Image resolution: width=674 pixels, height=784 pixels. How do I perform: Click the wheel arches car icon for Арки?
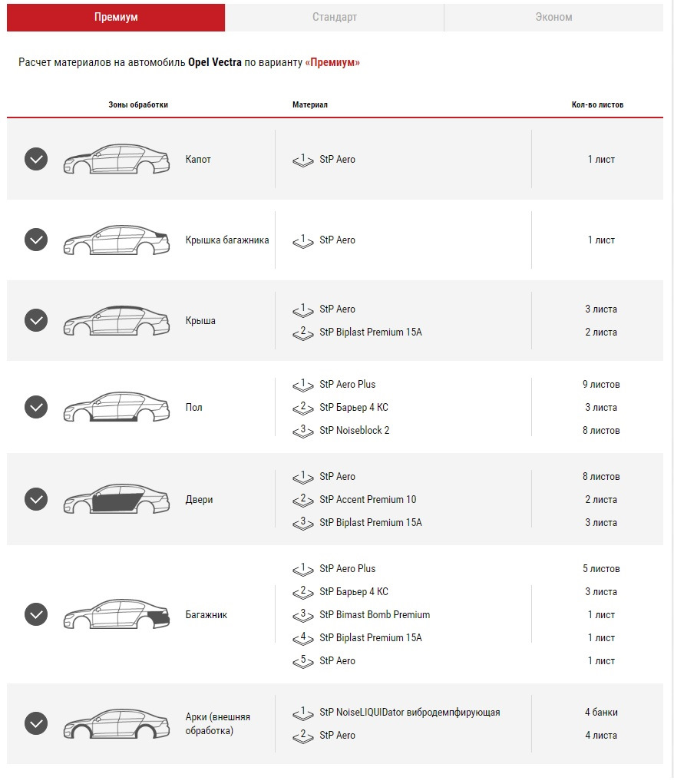click(x=116, y=723)
